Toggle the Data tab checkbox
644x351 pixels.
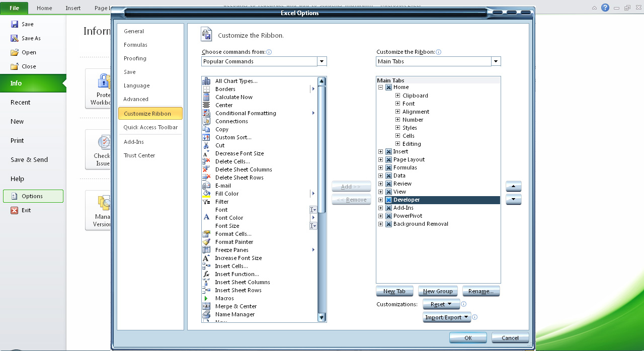pyautogui.click(x=388, y=175)
